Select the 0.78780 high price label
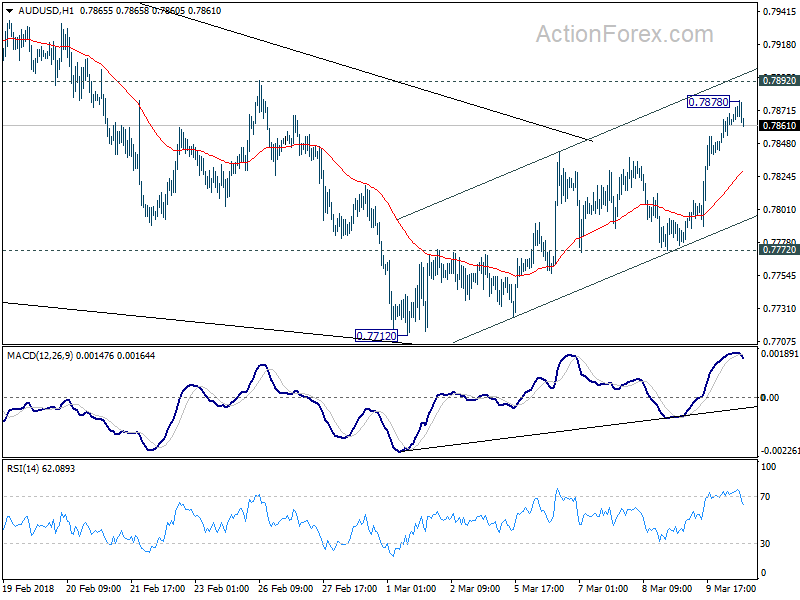Screen dimensions: 800x600 tap(708, 102)
